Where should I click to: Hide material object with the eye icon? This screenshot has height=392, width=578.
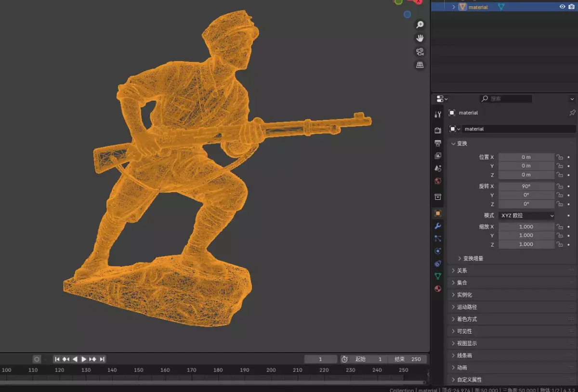[x=562, y=7]
